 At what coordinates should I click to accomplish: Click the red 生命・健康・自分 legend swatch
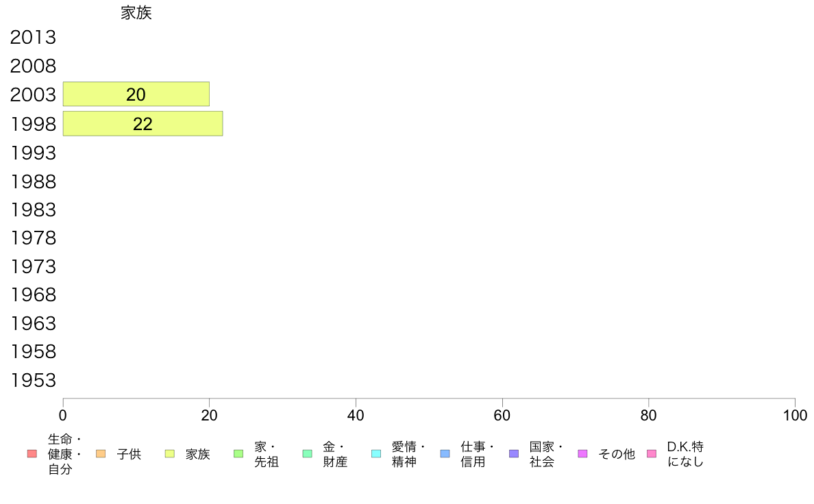click(x=32, y=454)
